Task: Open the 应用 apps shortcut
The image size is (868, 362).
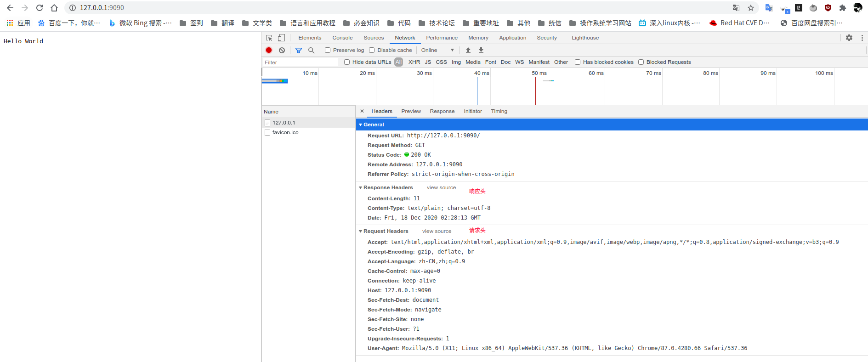Action: (x=18, y=23)
